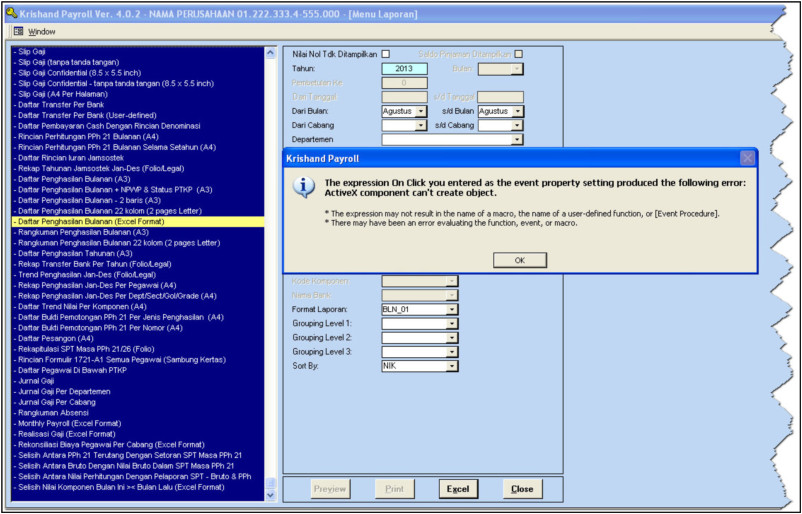Select 'Trend Penghasilan Jan-Des (Folio/Legal)' report
The width and height of the screenshot is (802, 514).
coord(138,275)
